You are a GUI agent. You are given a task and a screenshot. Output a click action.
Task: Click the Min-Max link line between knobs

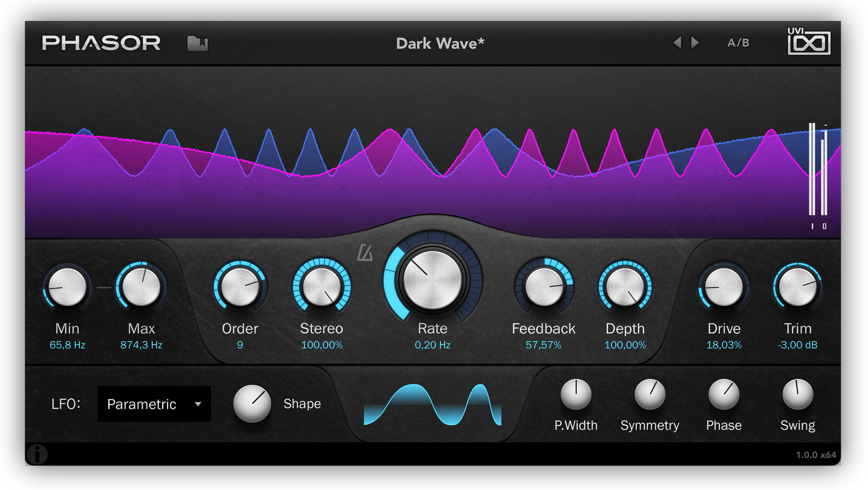pos(104,288)
